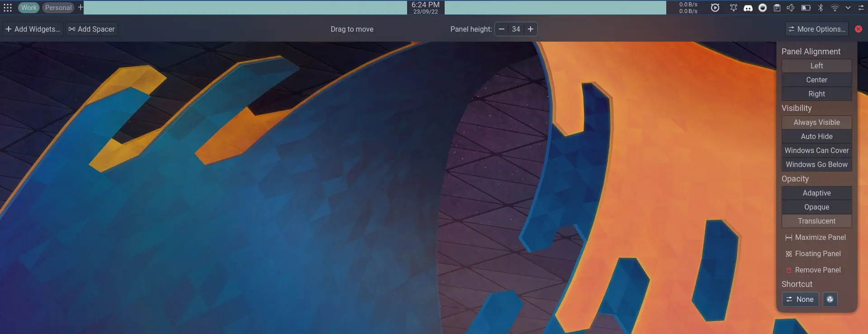Open the Wi-Fi network tray icon
Viewport: 868px width, 334px height.
[835, 8]
